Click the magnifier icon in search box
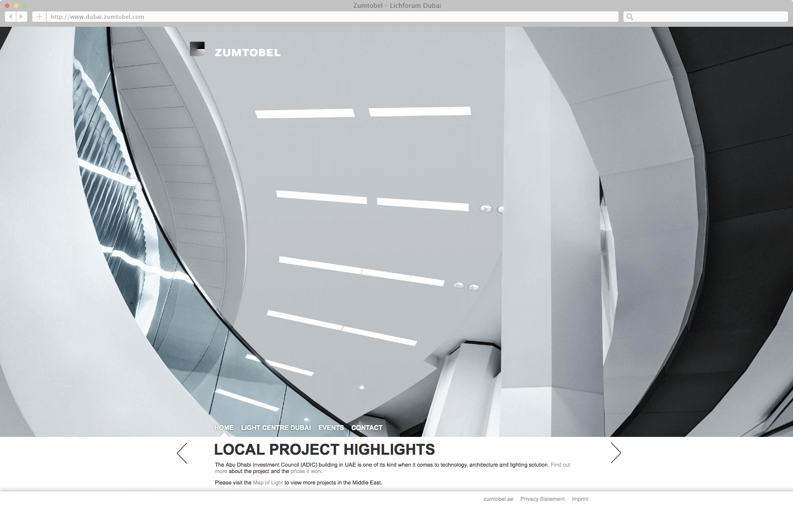The image size is (793, 532). [629, 16]
